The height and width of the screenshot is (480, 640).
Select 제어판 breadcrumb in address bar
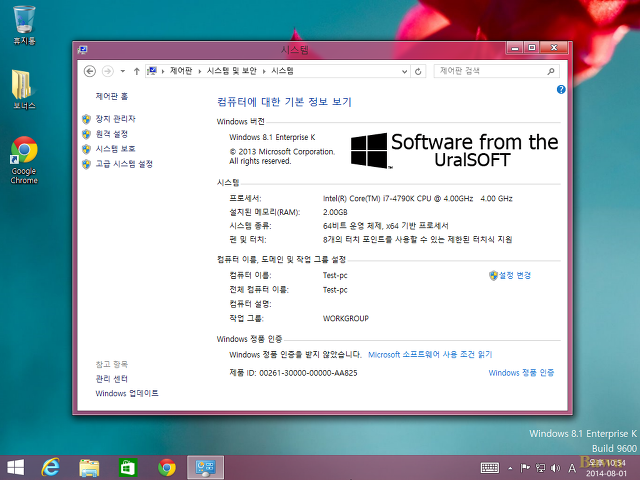tap(181, 71)
